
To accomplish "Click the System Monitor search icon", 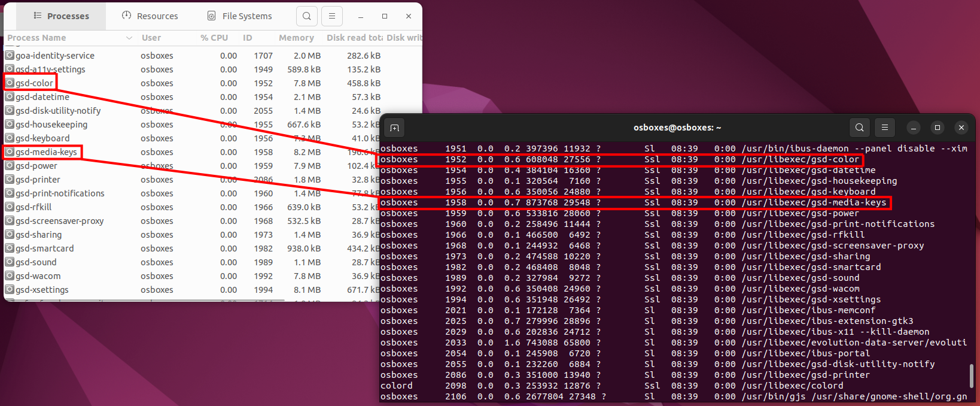I will tap(306, 16).
